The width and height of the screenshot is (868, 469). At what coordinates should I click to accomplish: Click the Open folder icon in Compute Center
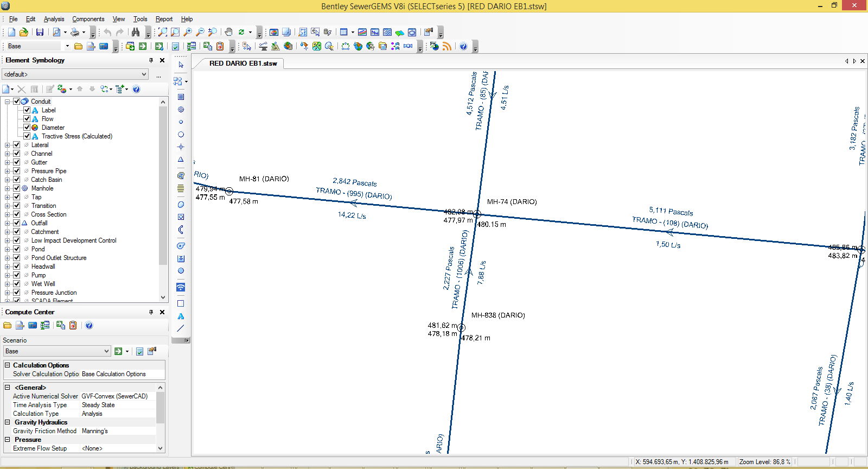point(7,325)
